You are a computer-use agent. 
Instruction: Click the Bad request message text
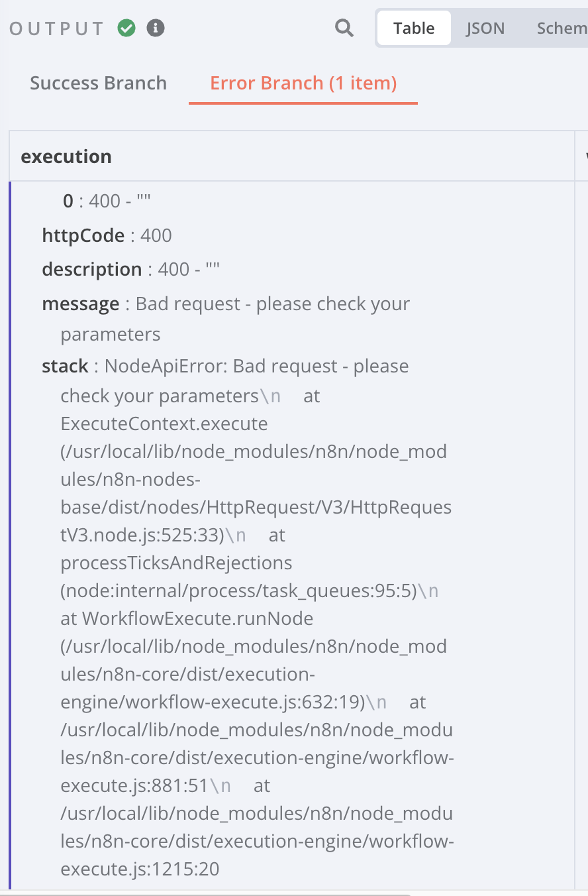coord(273,304)
